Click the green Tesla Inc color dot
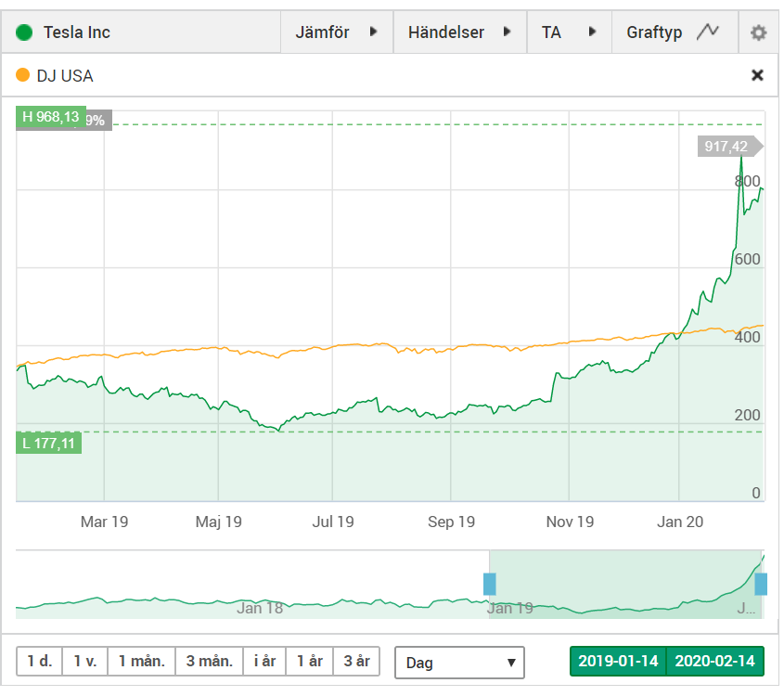Image resolution: width=784 pixels, height=696 pixels. [24, 32]
